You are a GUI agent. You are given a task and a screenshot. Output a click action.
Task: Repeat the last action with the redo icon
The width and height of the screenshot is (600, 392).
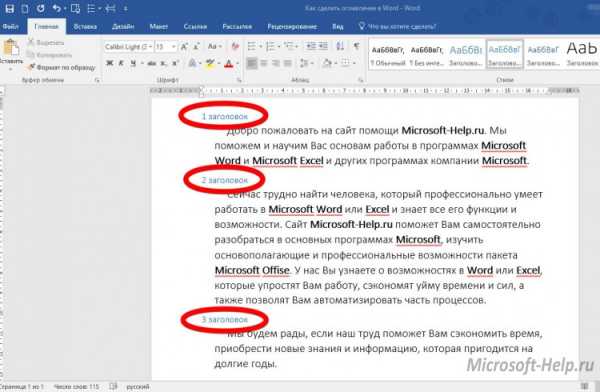point(41,8)
